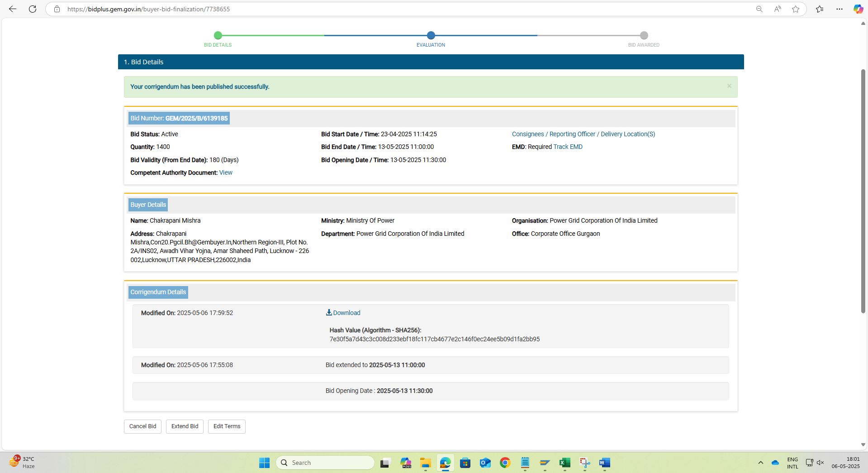Open clock and date 18:01 06-05-2025

pos(845,463)
